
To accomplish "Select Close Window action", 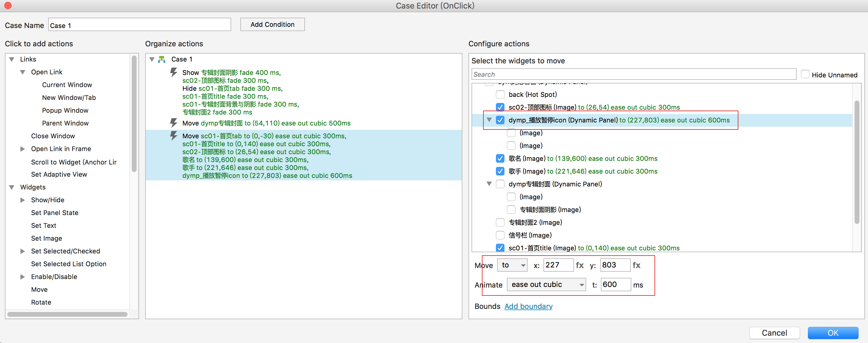I will pyautogui.click(x=53, y=136).
